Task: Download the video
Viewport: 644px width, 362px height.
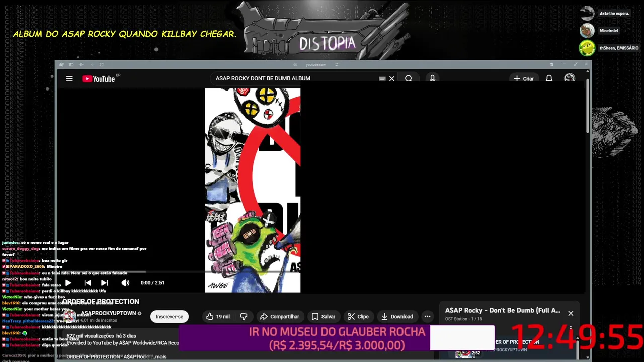Action: point(397,316)
